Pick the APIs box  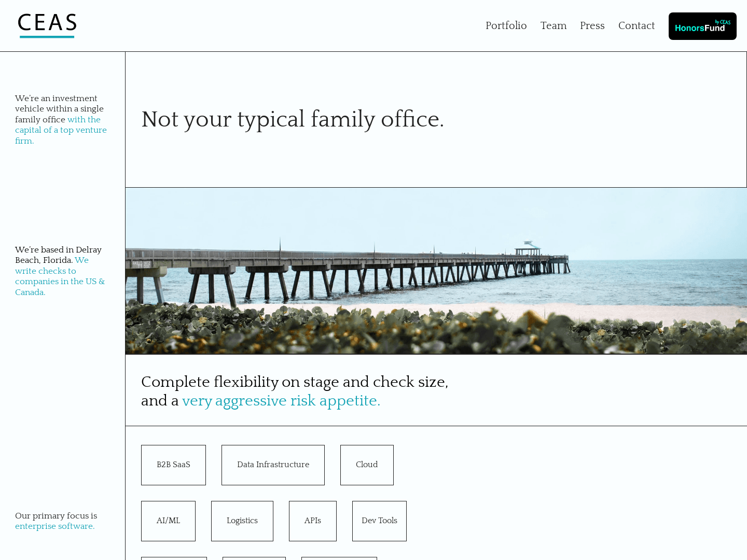(x=312, y=521)
